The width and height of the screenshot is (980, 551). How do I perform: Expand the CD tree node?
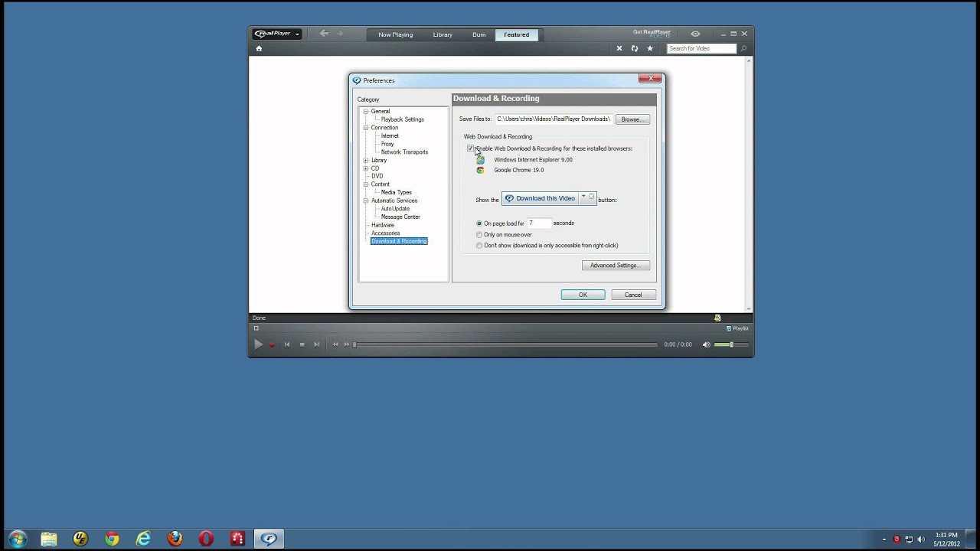(366, 168)
